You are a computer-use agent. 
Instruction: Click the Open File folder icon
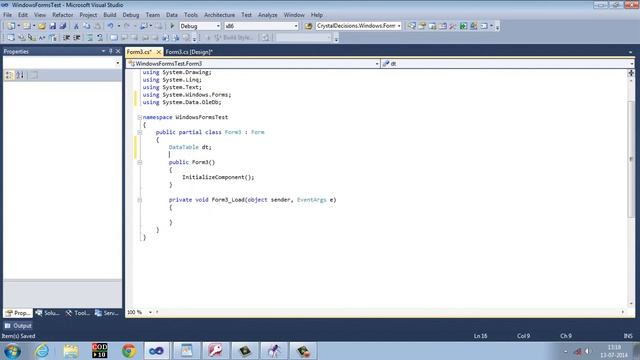[x=42, y=26]
